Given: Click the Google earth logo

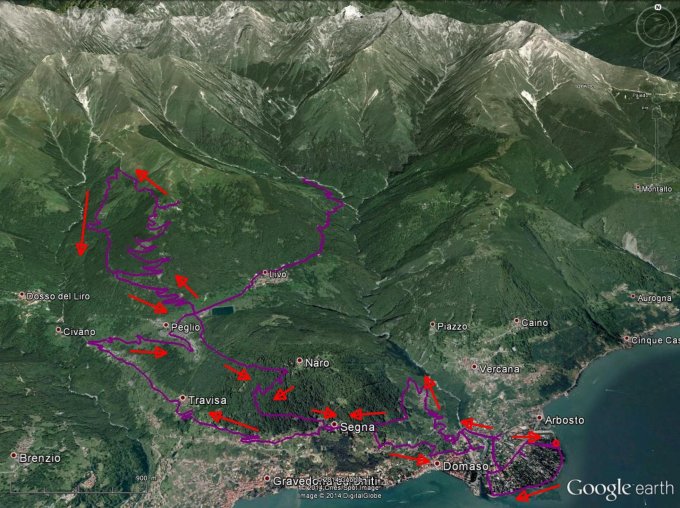Looking at the screenshot, I should click(620, 488).
